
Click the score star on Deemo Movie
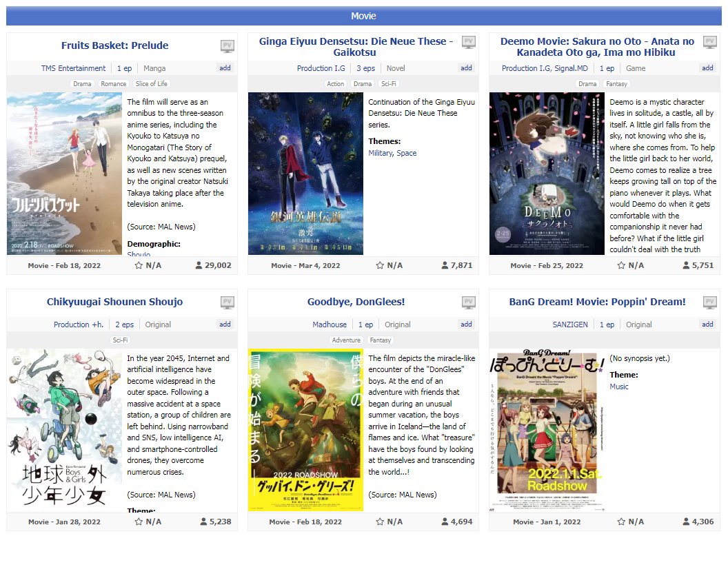pyautogui.click(x=621, y=265)
